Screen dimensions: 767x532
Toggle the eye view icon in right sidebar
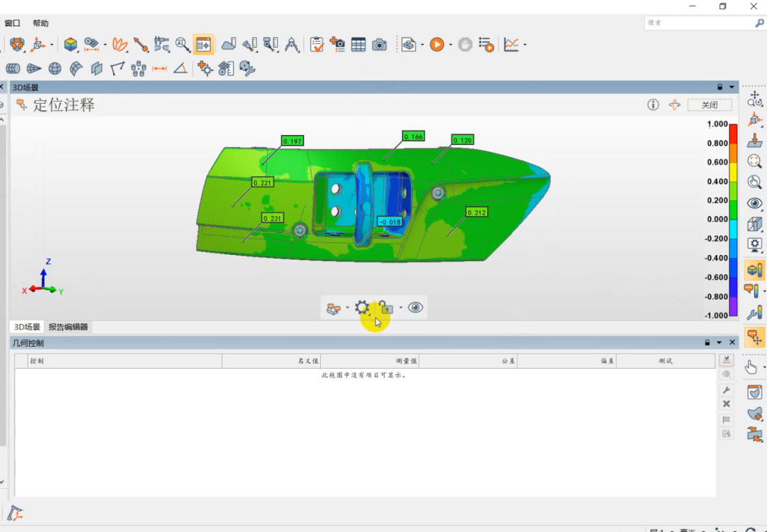point(754,203)
